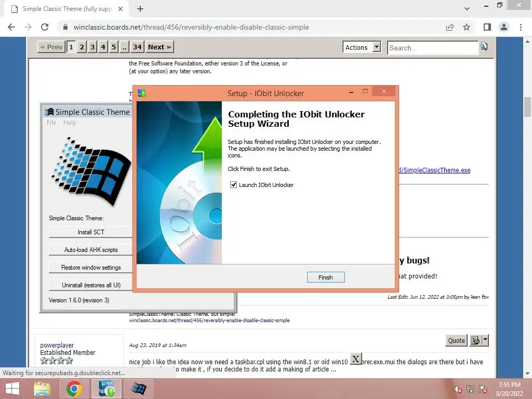Quote powerplayer's post
Screen dimensions: 532x399
point(456,340)
